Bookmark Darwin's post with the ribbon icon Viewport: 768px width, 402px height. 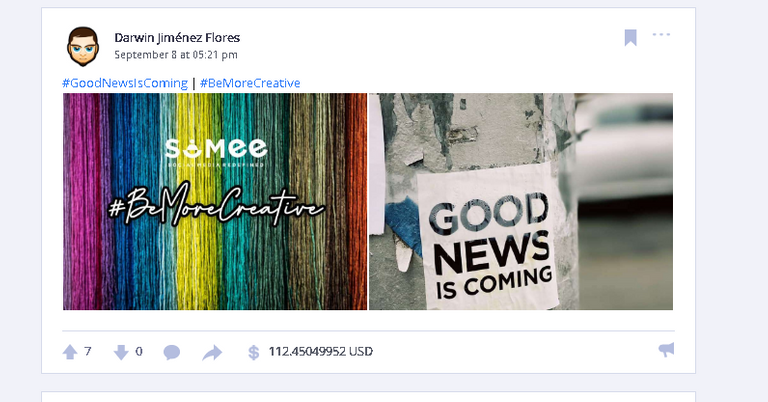coord(630,38)
